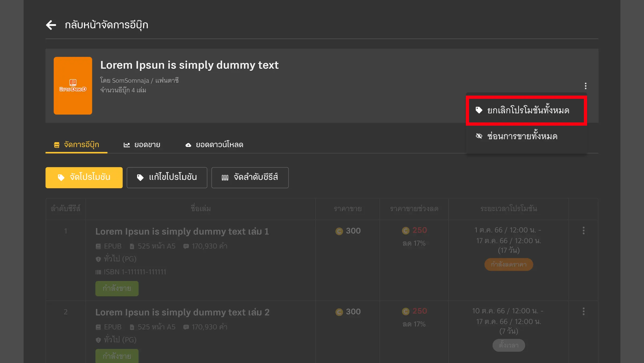Click the ชื่อเล่ม column header
This screenshot has height=363, width=644.
[201, 209]
